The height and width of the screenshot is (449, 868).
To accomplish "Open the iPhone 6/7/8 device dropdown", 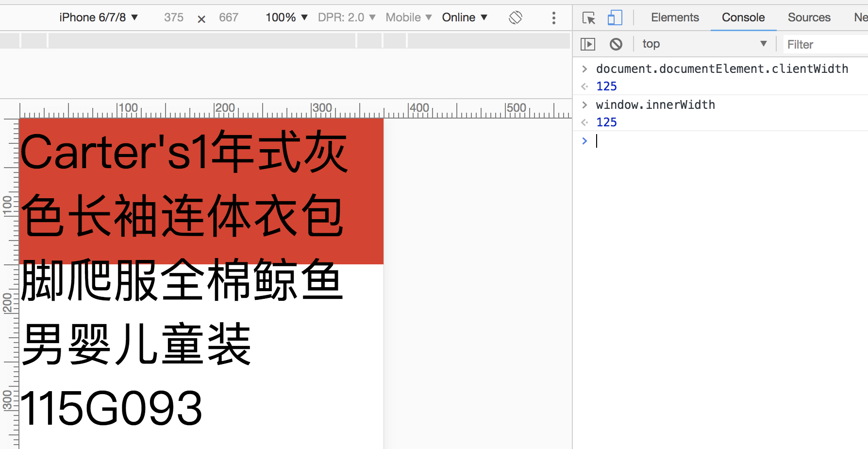I will click(x=99, y=17).
